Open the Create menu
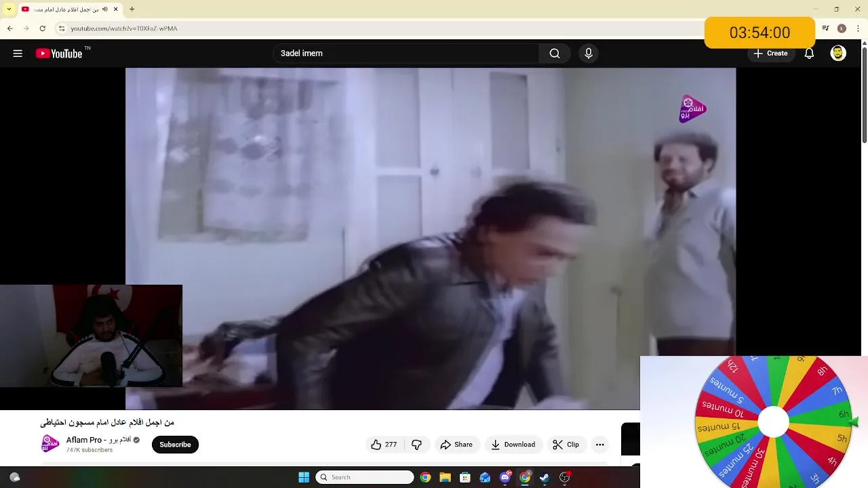Screen dimensions: 868x488 click(x=771, y=54)
